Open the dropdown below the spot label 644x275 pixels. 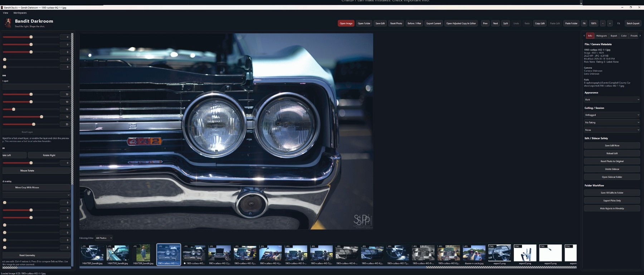point(36,87)
